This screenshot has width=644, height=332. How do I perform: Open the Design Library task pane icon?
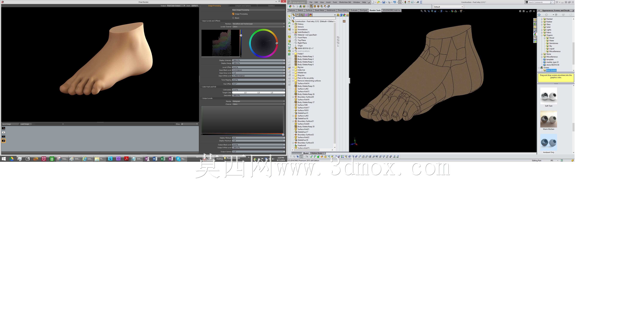click(535, 23)
